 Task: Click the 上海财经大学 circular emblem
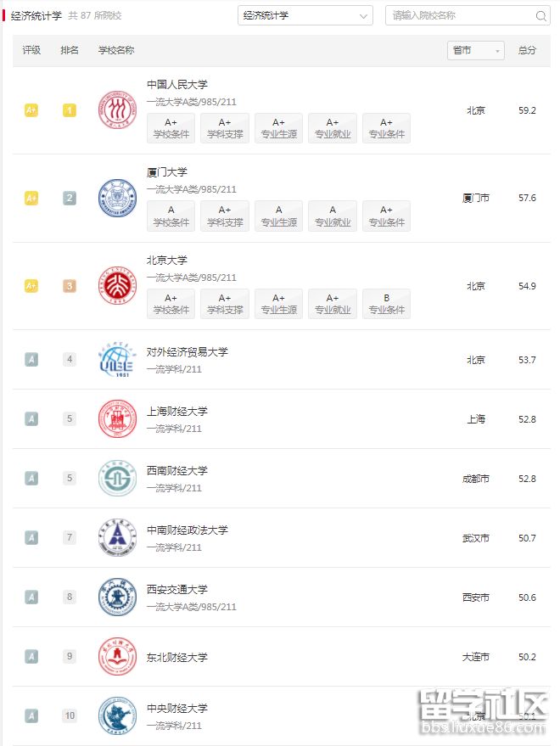click(x=117, y=418)
